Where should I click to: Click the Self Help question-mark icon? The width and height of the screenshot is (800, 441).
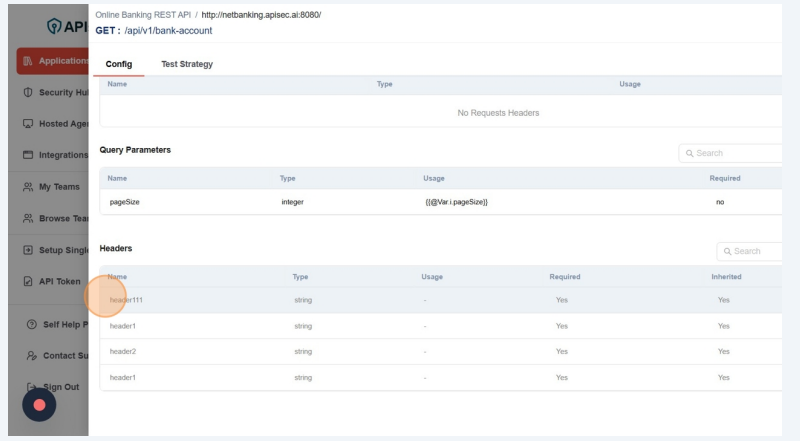click(x=33, y=324)
